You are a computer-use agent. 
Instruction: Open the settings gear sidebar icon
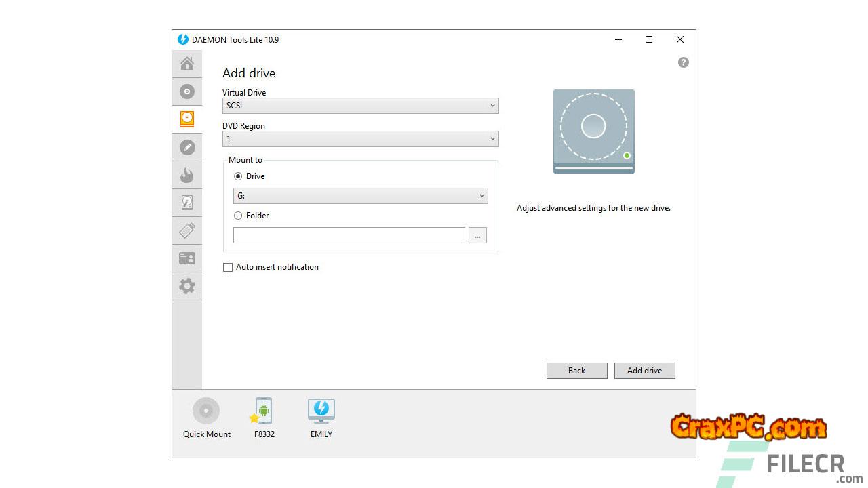click(x=187, y=286)
